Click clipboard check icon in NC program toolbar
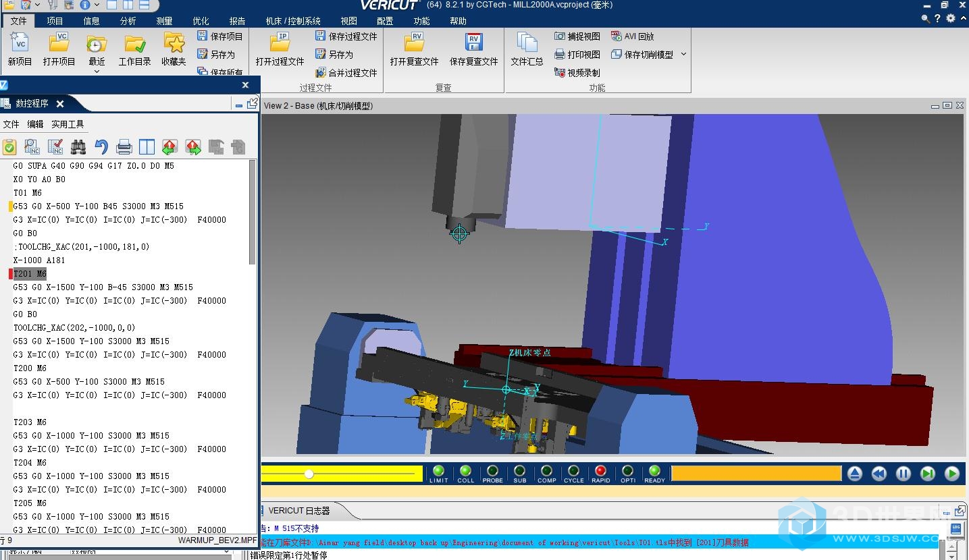 (x=9, y=147)
